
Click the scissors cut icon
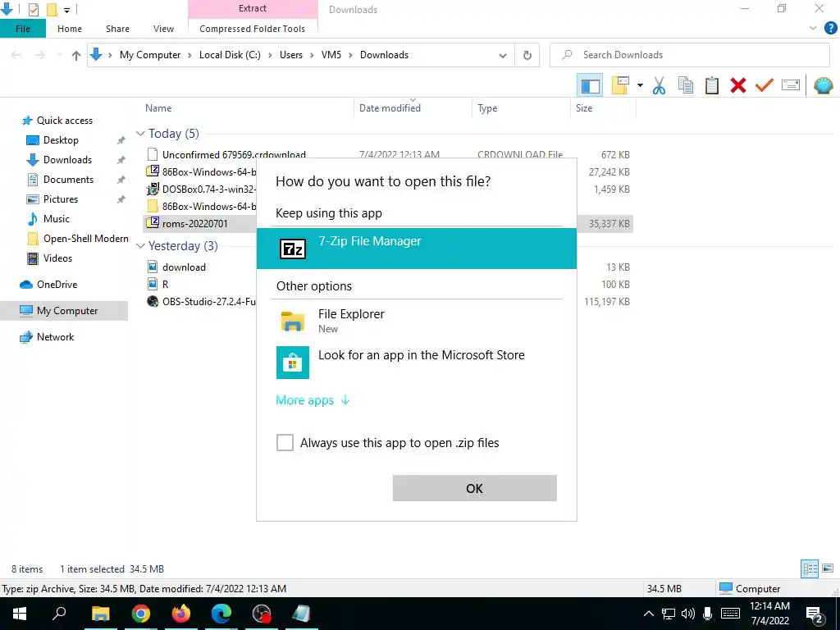coord(659,85)
